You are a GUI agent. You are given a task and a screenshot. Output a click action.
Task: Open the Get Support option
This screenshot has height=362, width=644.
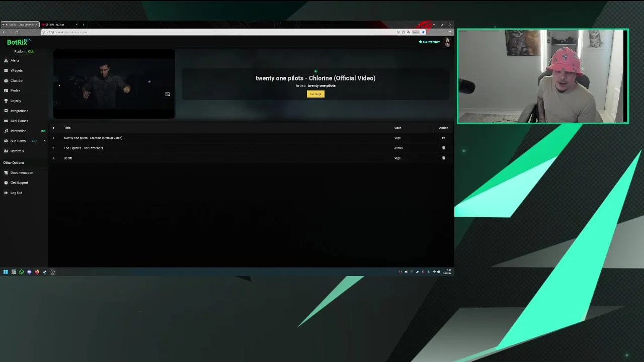[x=19, y=183]
